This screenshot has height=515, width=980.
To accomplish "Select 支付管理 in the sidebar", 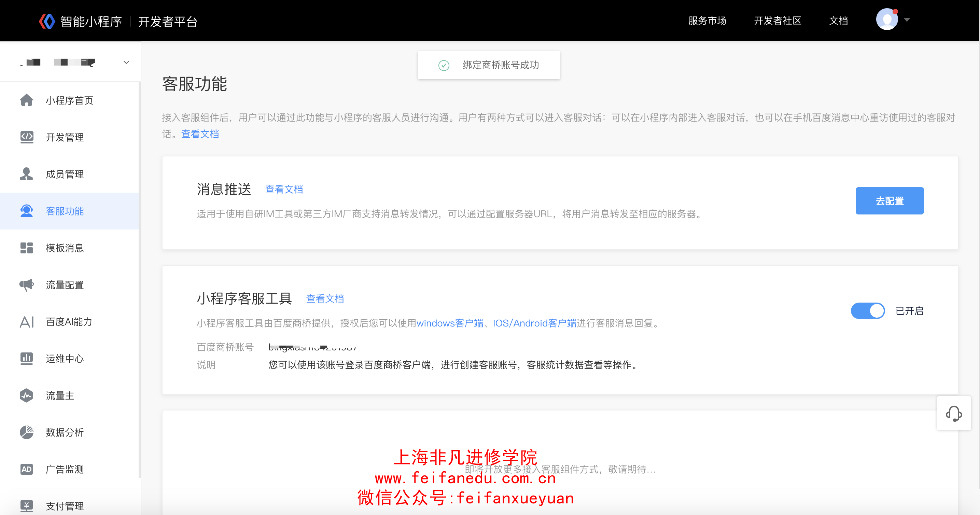I will click(70, 505).
